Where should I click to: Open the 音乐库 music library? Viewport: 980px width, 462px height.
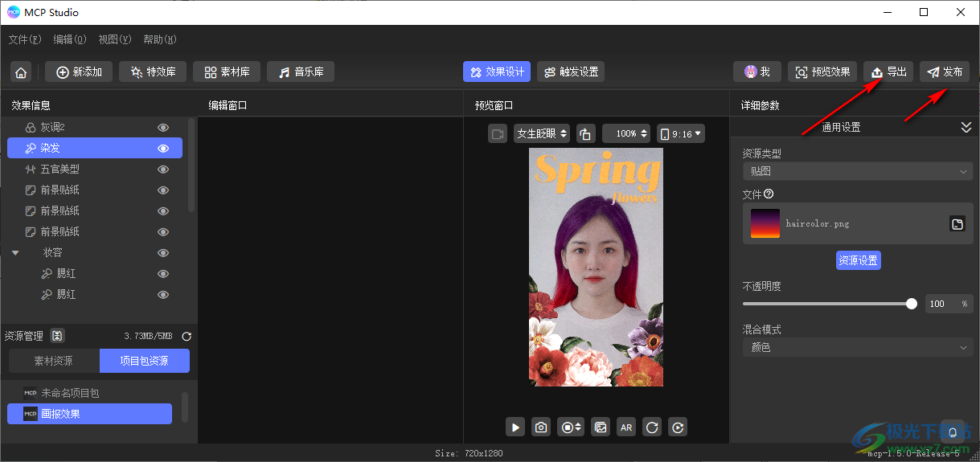click(301, 72)
